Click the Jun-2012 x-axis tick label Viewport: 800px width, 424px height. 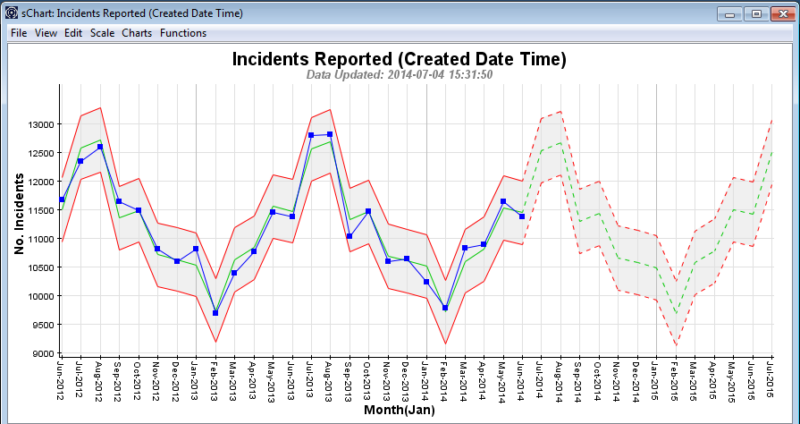pos(61,381)
